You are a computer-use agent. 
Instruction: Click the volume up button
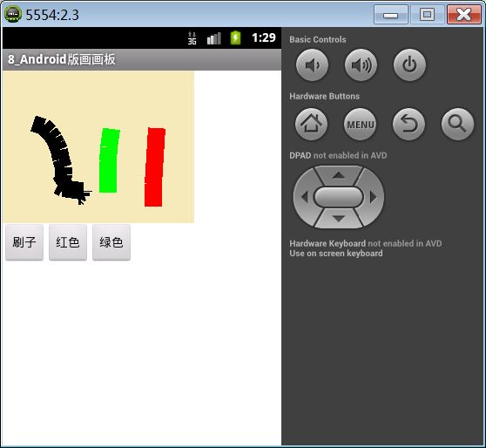click(x=361, y=65)
